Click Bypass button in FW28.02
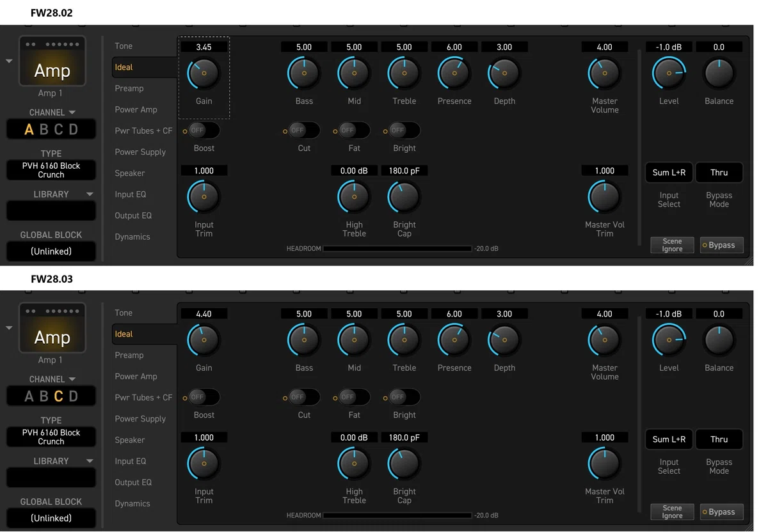The width and height of the screenshot is (768, 532). [x=721, y=245]
